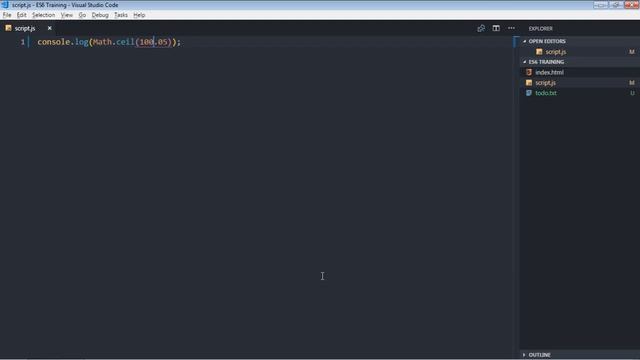The width and height of the screenshot is (640, 360).
Task: Open the Selection menu
Action: click(43, 15)
